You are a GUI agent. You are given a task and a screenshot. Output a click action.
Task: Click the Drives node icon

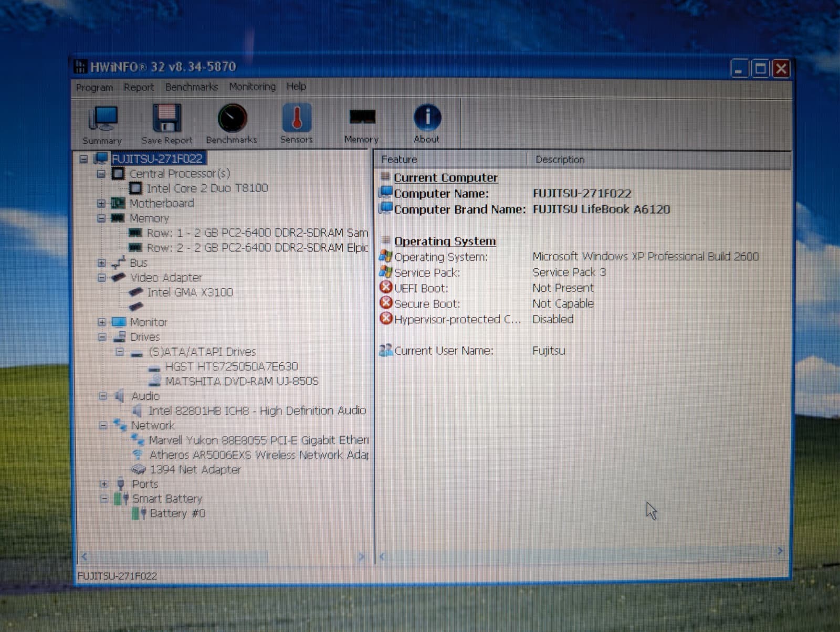tap(120, 336)
